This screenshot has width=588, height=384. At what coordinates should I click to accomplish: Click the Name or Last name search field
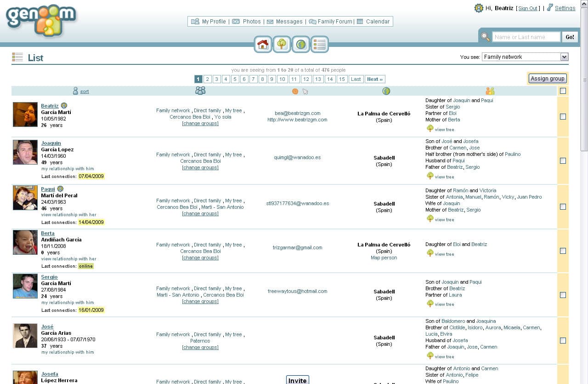(526, 37)
